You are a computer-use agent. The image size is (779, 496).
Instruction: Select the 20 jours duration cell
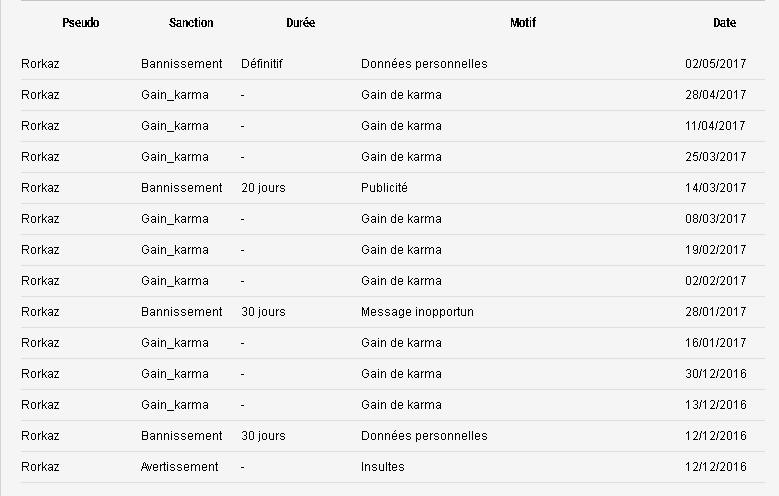tap(263, 188)
